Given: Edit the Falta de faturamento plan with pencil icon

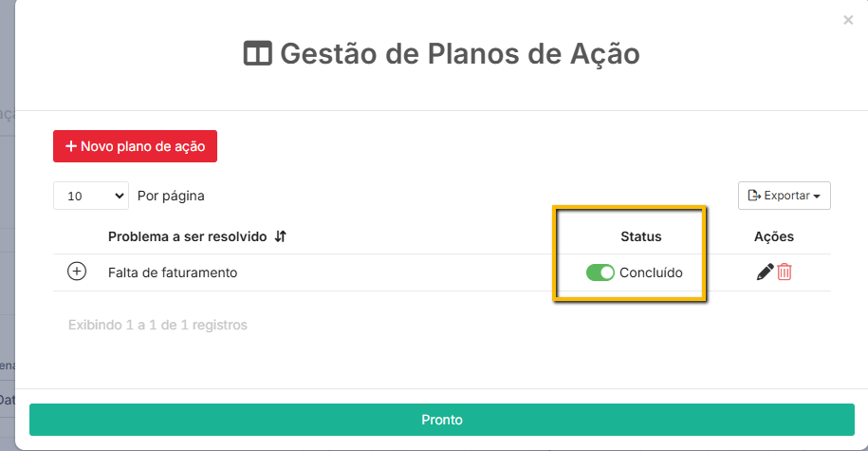Looking at the screenshot, I should coord(765,272).
